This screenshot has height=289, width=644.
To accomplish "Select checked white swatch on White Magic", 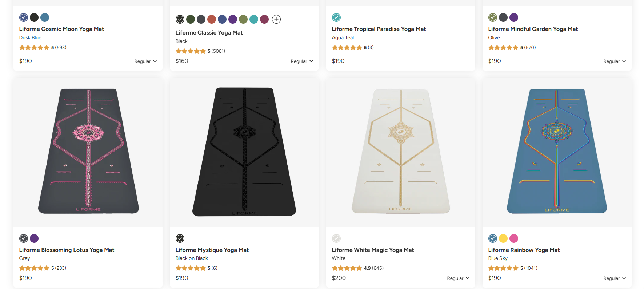I will (x=336, y=238).
